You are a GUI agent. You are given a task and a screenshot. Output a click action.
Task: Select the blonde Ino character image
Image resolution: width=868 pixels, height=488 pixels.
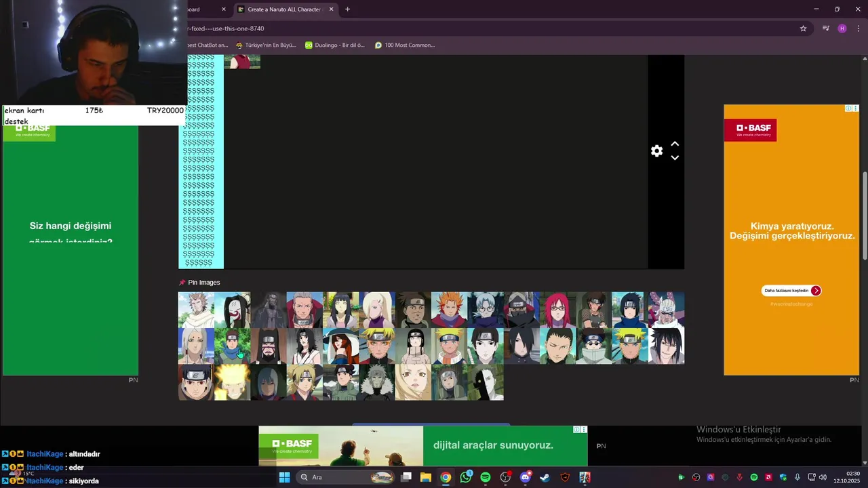(x=377, y=310)
